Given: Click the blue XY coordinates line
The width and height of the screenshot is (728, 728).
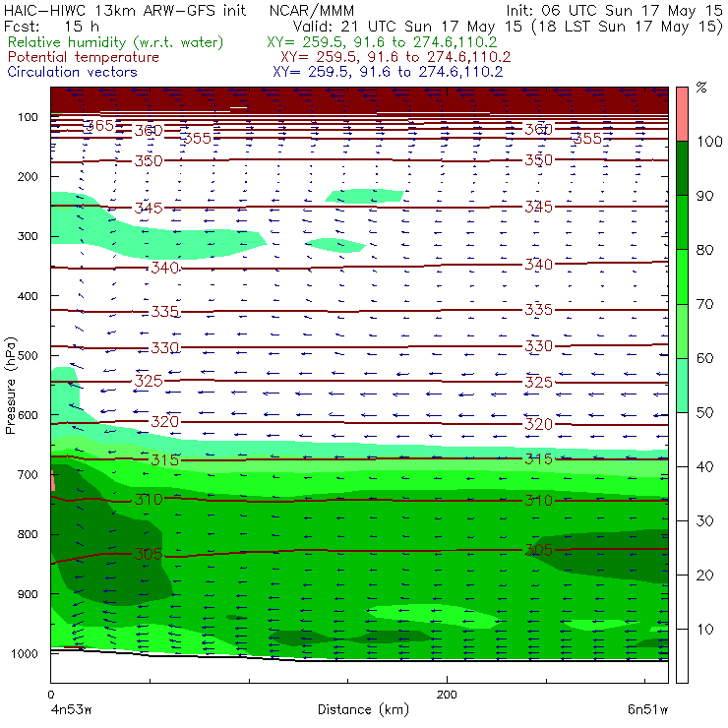Looking at the screenshot, I should (x=388, y=72).
